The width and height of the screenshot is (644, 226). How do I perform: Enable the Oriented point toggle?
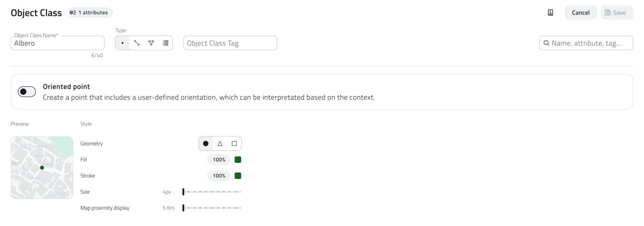click(27, 92)
